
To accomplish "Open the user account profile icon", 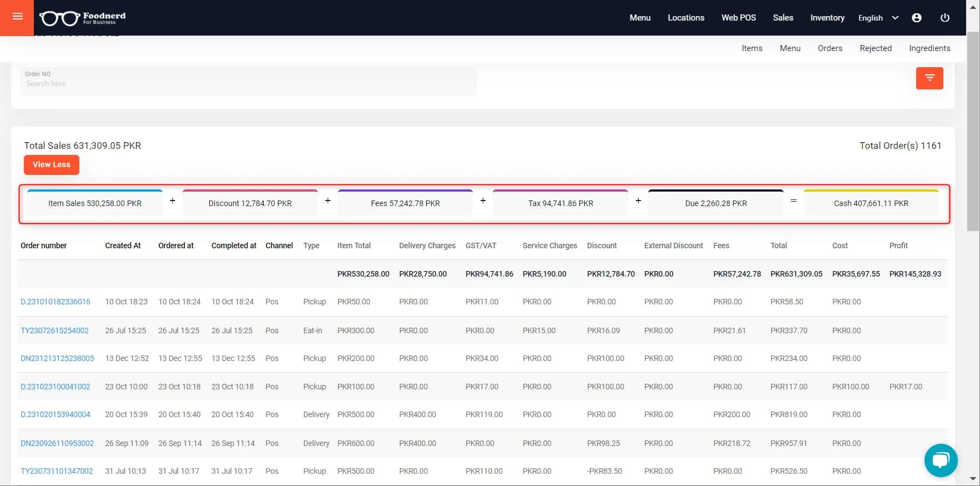I will point(917,18).
